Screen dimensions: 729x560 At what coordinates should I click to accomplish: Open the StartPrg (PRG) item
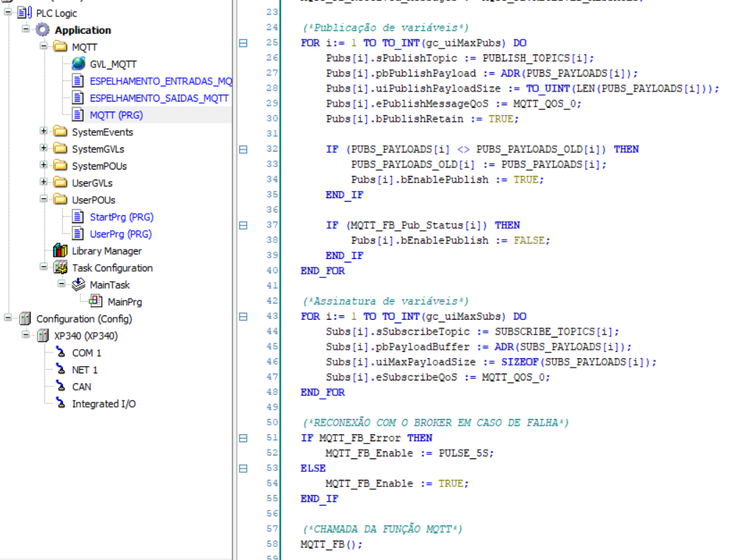click(121, 217)
